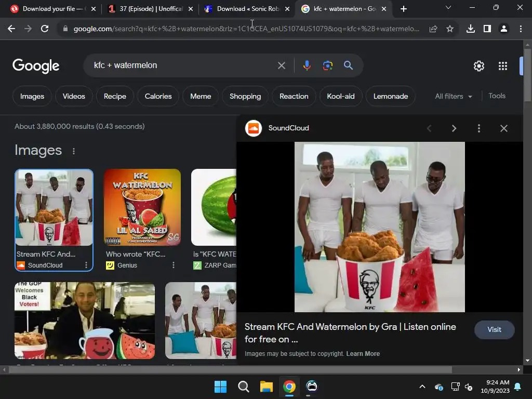The width and height of the screenshot is (532, 399).
Task: Clear the search box with X
Action: click(x=281, y=65)
